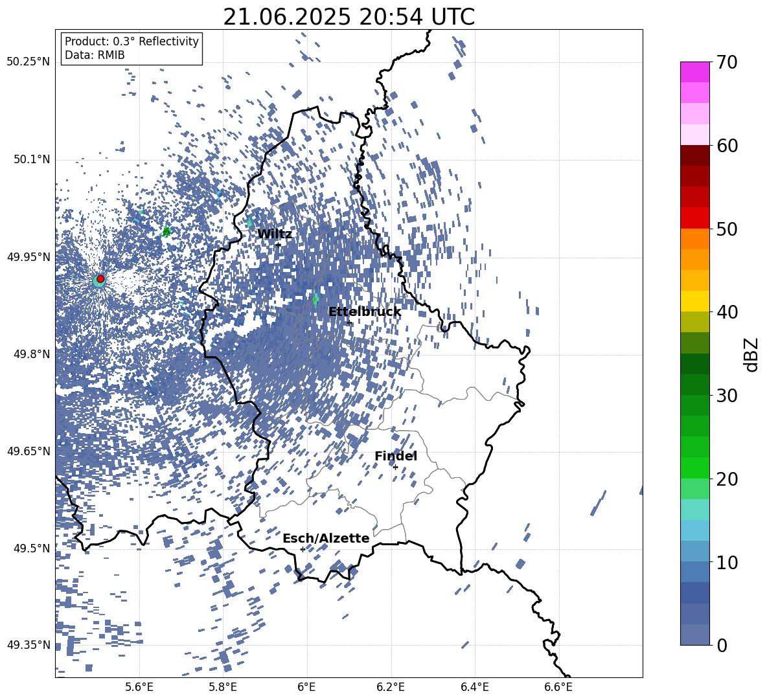Click the 50 value on colorbar
Image resolution: width=767 pixels, height=700 pixels.
pos(726,229)
